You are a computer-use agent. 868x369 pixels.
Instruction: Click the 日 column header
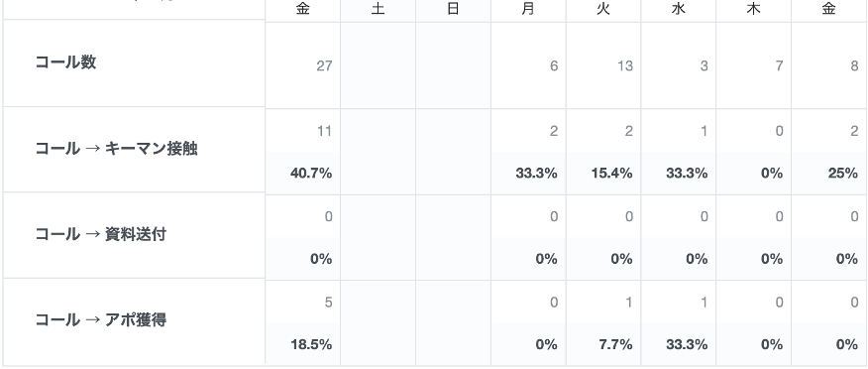453,9
